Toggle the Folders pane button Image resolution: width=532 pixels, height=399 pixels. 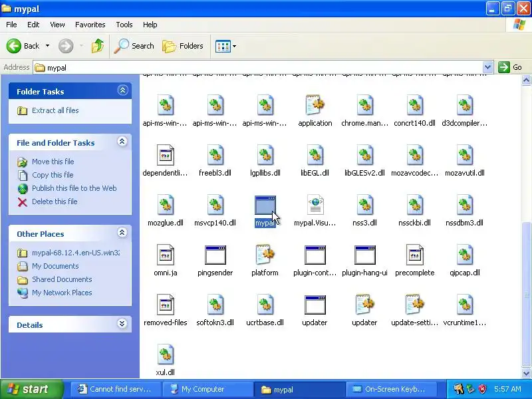[x=184, y=46]
